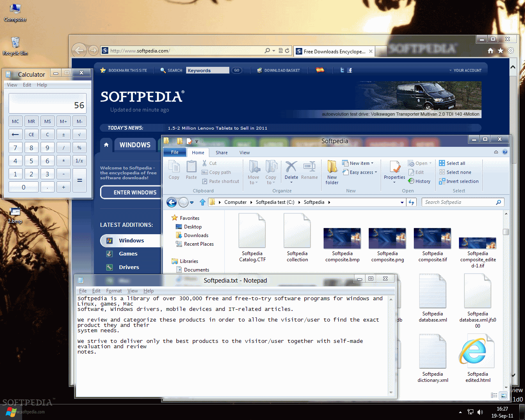
Task: Click the Softpedia home icon tab
Action: coord(106,145)
